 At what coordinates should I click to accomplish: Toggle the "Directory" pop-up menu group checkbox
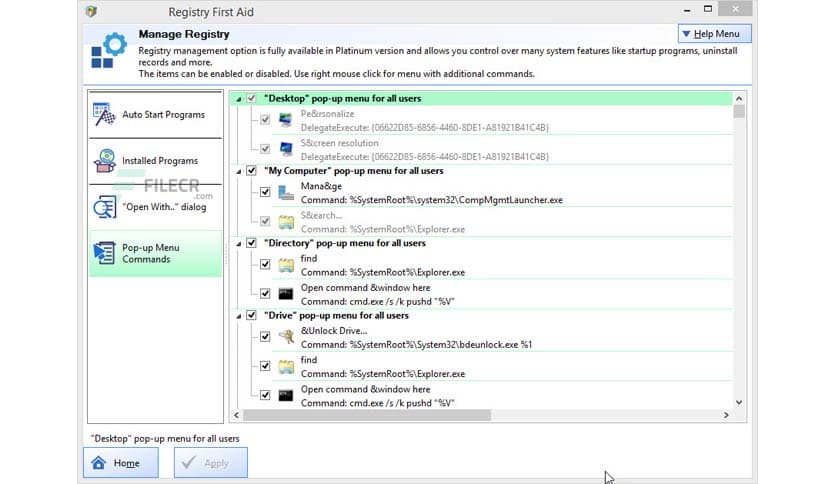251,243
